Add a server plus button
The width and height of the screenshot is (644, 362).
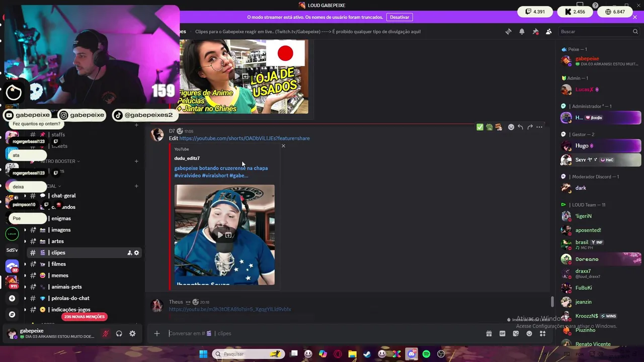pos(12,298)
